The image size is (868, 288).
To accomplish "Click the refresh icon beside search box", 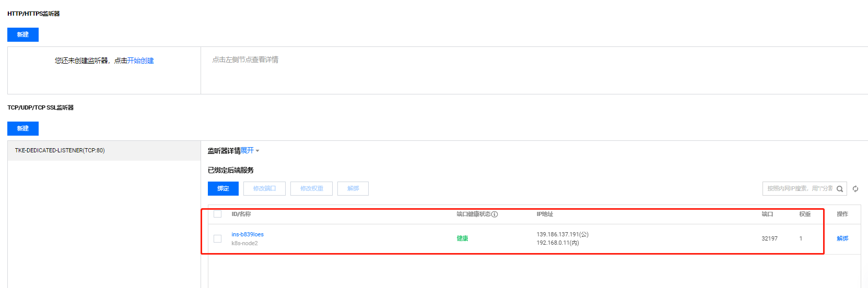I will (x=855, y=189).
